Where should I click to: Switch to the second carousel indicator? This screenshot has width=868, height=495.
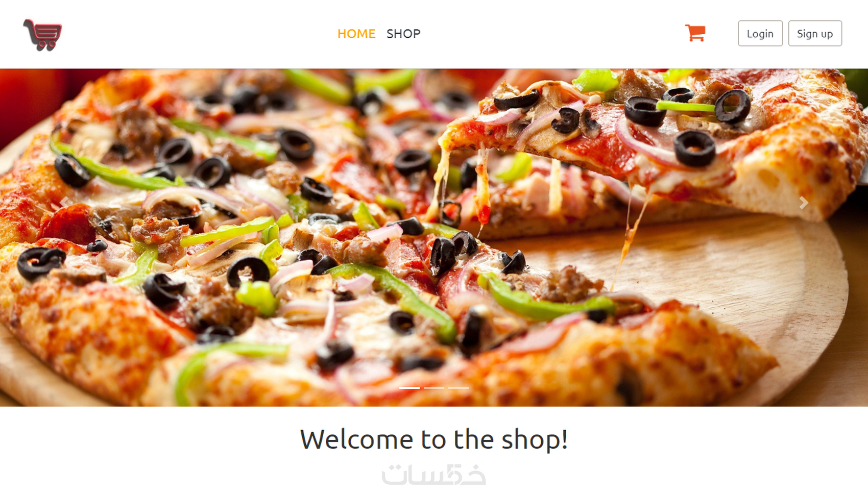click(434, 388)
